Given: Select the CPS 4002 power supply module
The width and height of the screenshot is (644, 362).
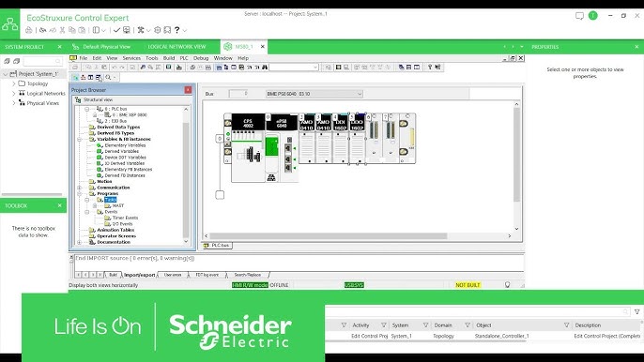Looking at the screenshot, I should coord(248,123).
